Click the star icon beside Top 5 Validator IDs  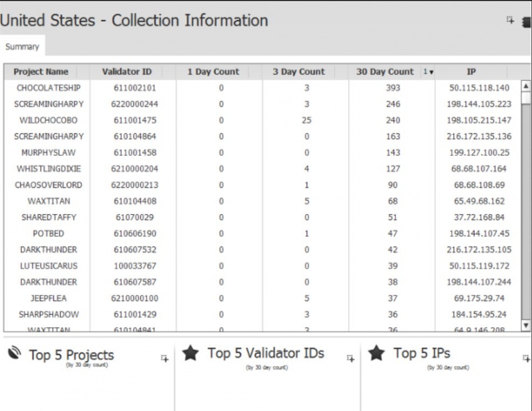[190, 353]
